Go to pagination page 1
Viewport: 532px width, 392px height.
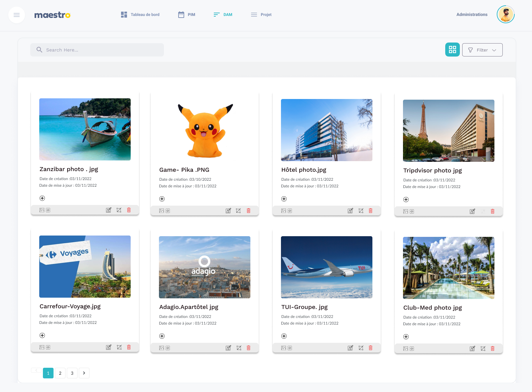[48, 373]
